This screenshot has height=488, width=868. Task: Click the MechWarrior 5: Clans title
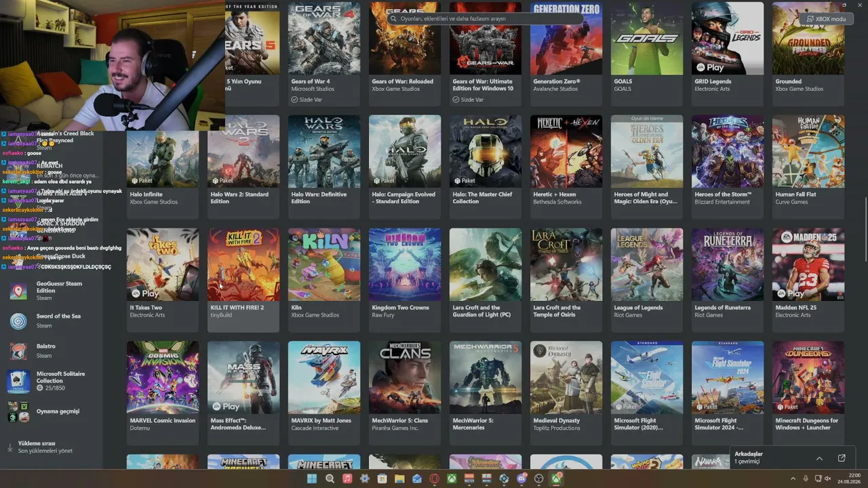(x=400, y=421)
